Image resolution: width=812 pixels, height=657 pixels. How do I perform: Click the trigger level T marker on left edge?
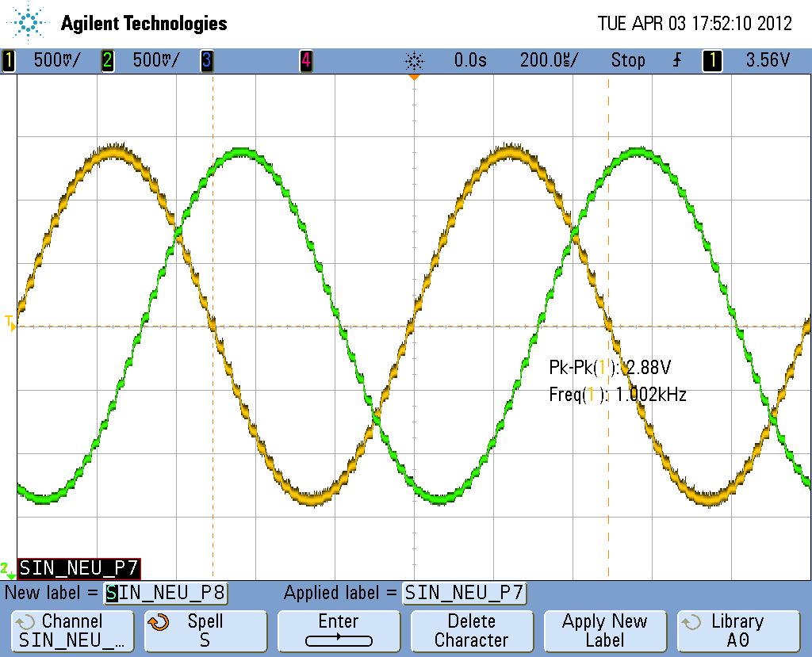click(10, 322)
